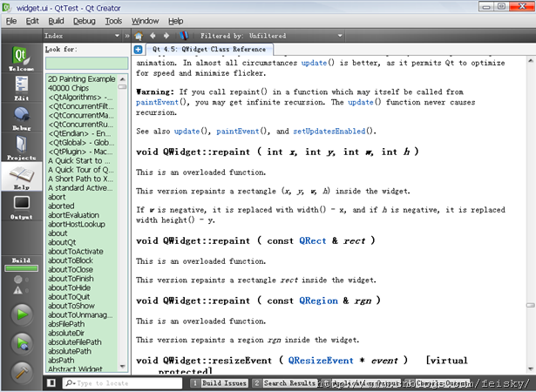Follow the QRect link
This screenshot has width=536, height=392.
(312, 240)
